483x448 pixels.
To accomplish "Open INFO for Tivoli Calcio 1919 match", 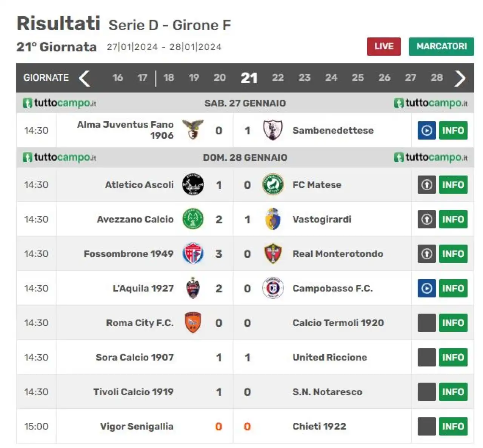I will pos(453,392).
